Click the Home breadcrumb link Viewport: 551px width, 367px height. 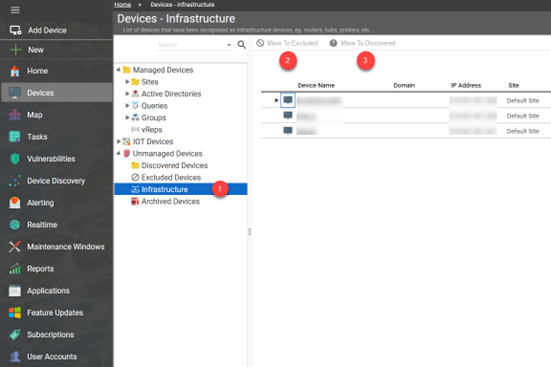[123, 5]
